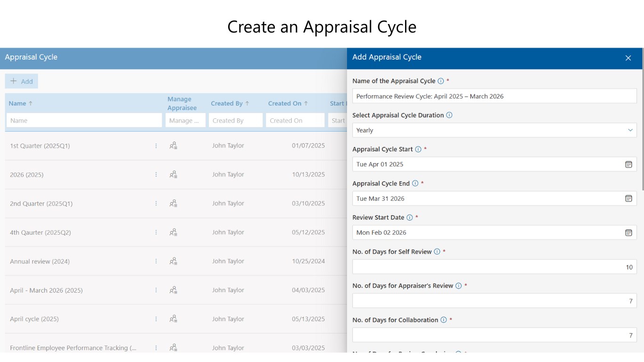Open more options menu for 2026 (2025) row
Image resolution: width=644 pixels, height=362 pixels.
156,174
